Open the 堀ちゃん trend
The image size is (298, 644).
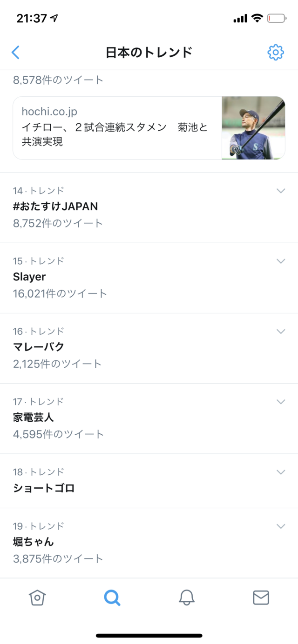click(149, 543)
